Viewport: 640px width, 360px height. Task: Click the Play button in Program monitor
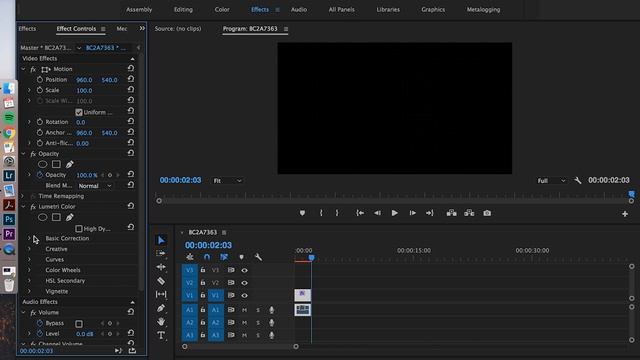click(x=394, y=213)
